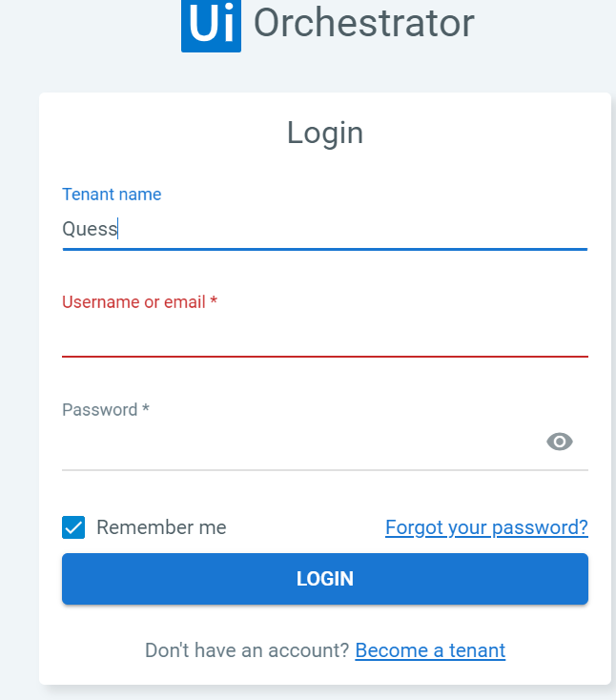The image size is (616, 700).
Task: Click the asterisk beside the Password label
Action: 146,409
